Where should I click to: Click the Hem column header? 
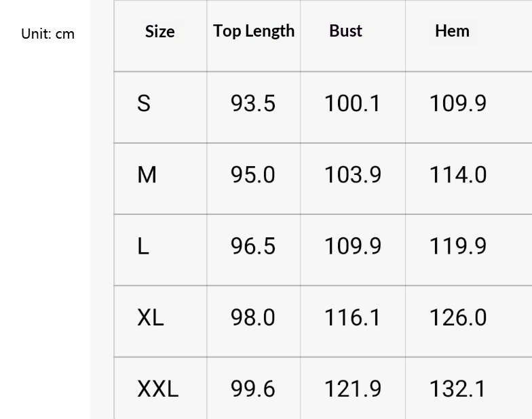pyautogui.click(x=452, y=31)
